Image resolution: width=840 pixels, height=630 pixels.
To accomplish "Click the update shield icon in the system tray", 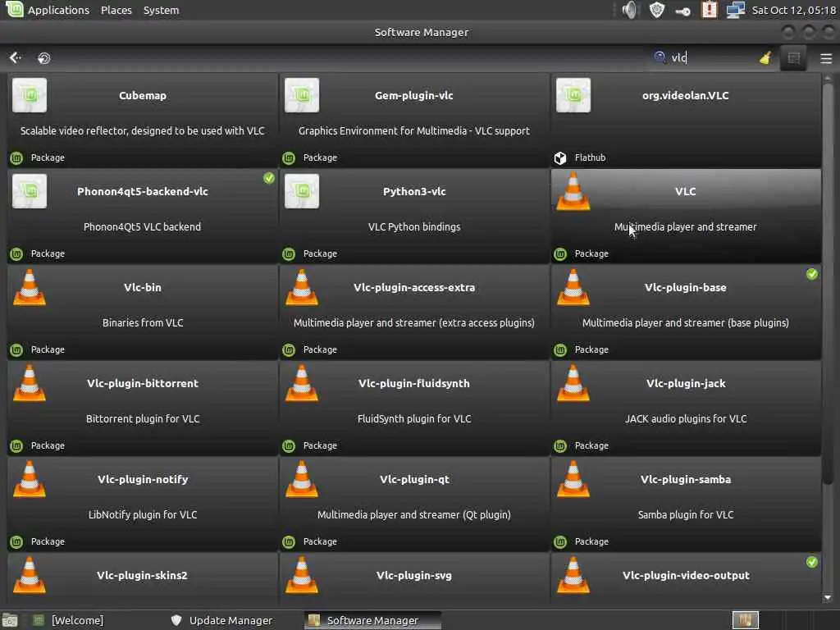I will pyautogui.click(x=657, y=10).
